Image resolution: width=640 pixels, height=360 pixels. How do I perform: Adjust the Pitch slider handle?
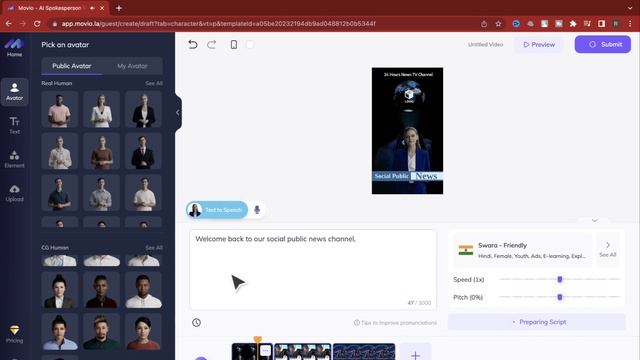560,297
